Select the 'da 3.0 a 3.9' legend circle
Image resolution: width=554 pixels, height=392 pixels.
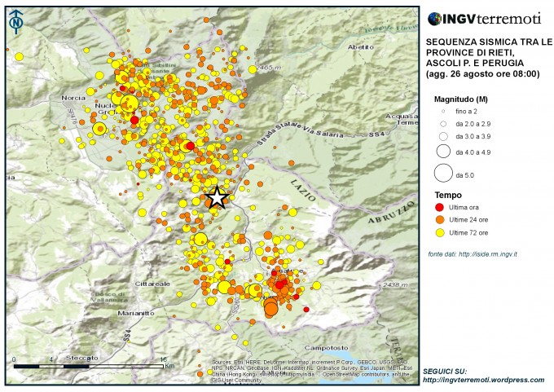(x=443, y=135)
